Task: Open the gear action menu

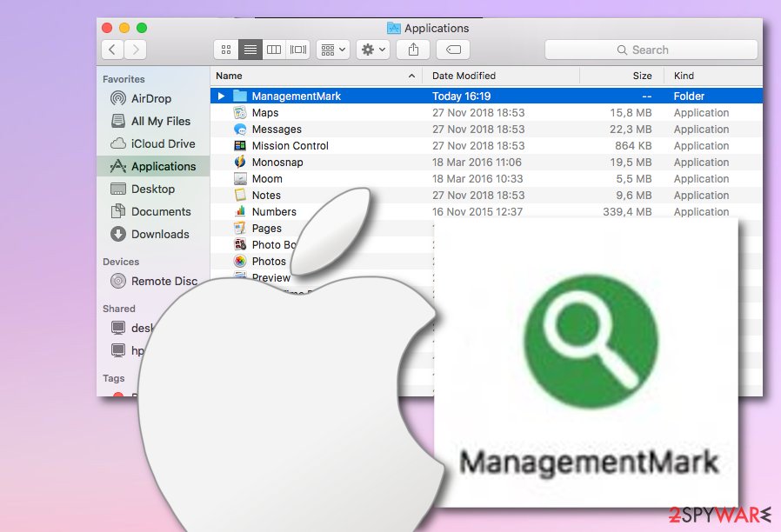Action: click(373, 50)
